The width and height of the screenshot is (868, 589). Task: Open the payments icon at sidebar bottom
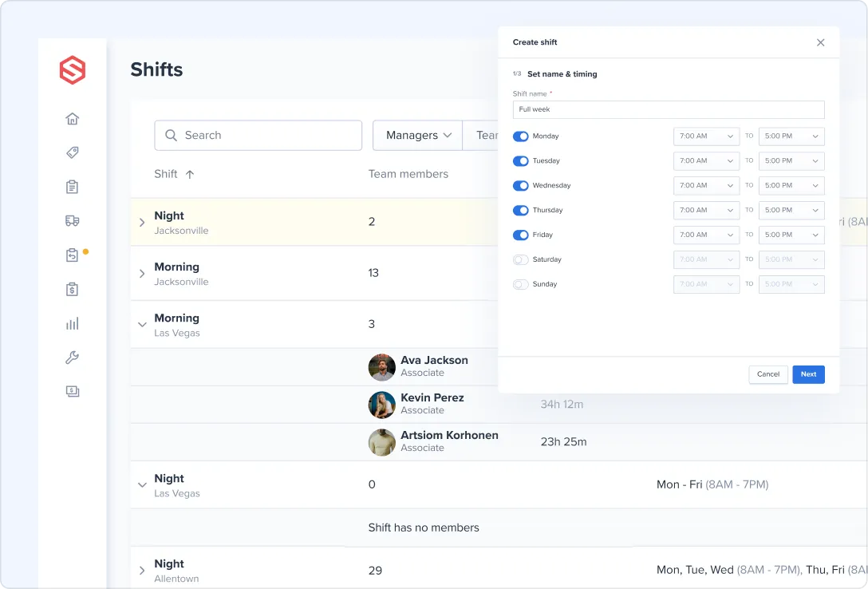72,391
